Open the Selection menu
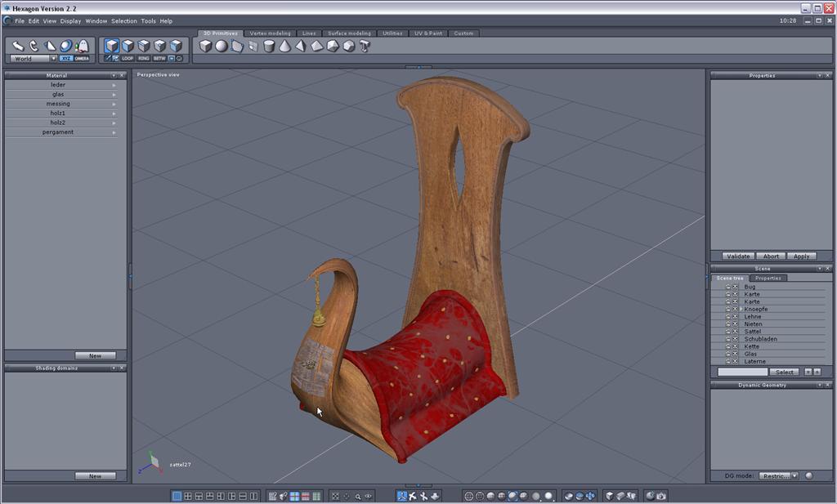Viewport: 837px width, 504px height. click(x=124, y=21)
